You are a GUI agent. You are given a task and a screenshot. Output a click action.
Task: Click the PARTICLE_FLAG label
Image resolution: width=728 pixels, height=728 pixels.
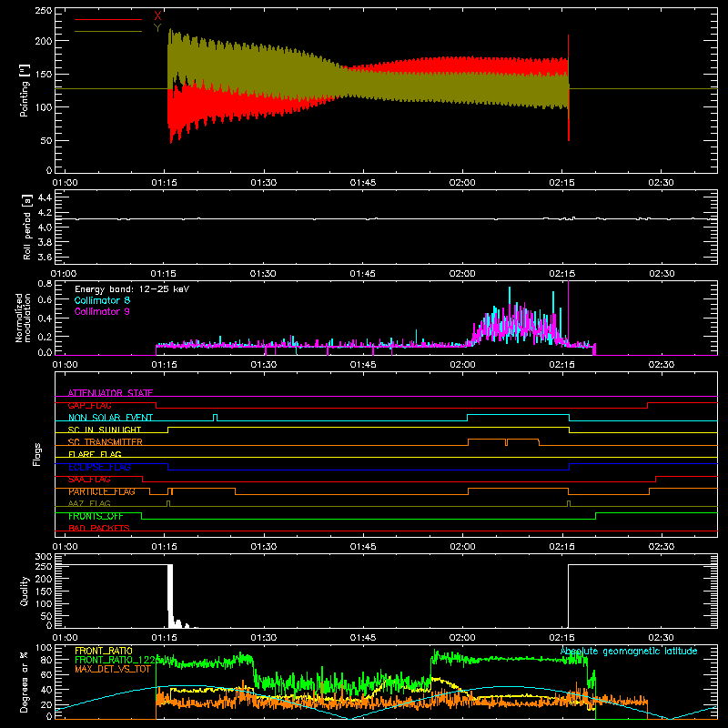coord(102,491)
